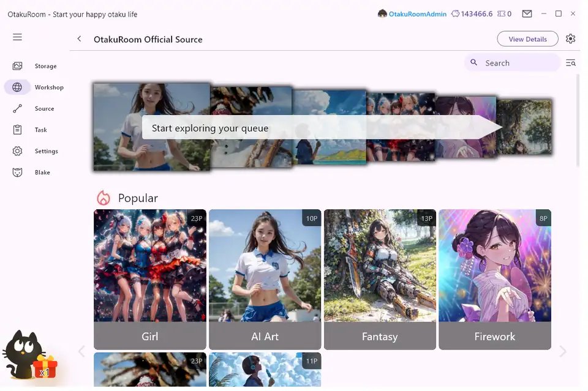The width and height of the screenshot is (588, 391).
Task: Open the Girl album thumbnail
Action: [150, 266]
